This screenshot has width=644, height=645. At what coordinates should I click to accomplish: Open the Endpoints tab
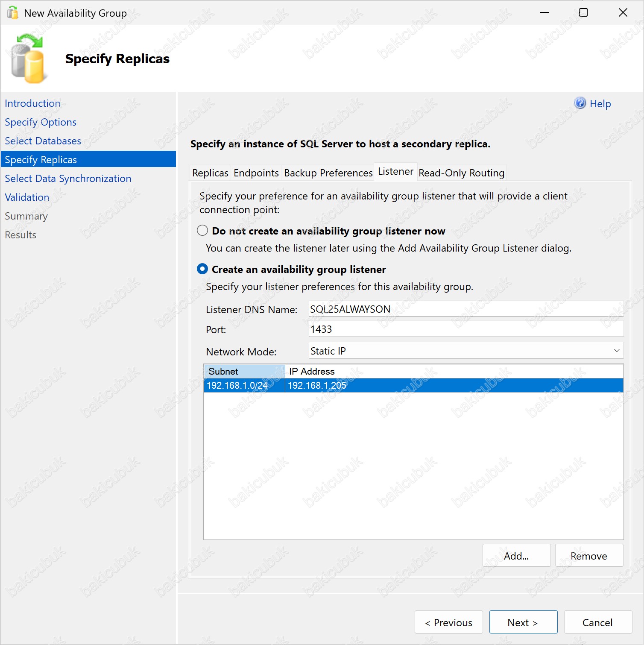[256, 173]
